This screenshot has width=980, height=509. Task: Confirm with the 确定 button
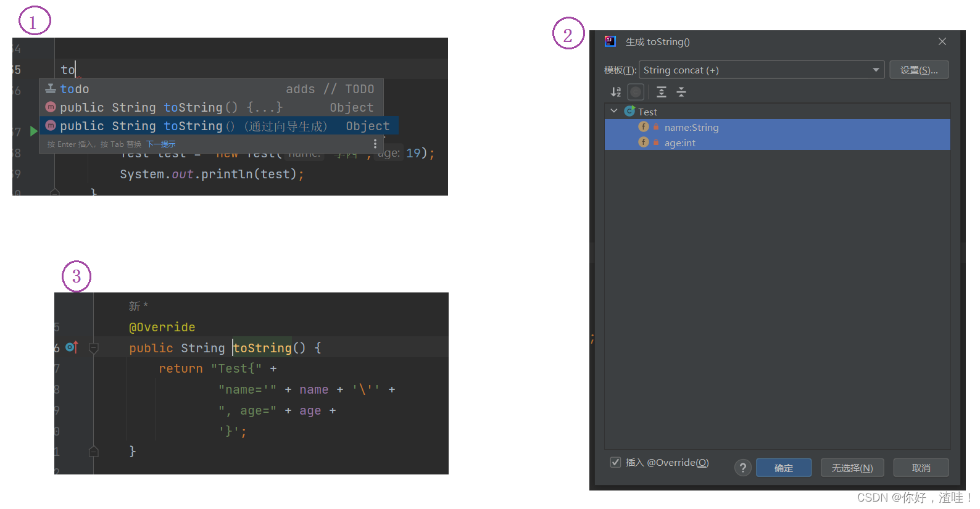pos(784,468)
